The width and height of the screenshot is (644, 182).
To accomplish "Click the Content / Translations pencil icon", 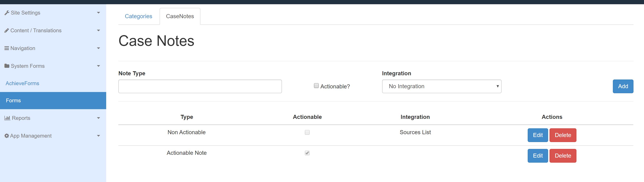I will coord(7,30).
